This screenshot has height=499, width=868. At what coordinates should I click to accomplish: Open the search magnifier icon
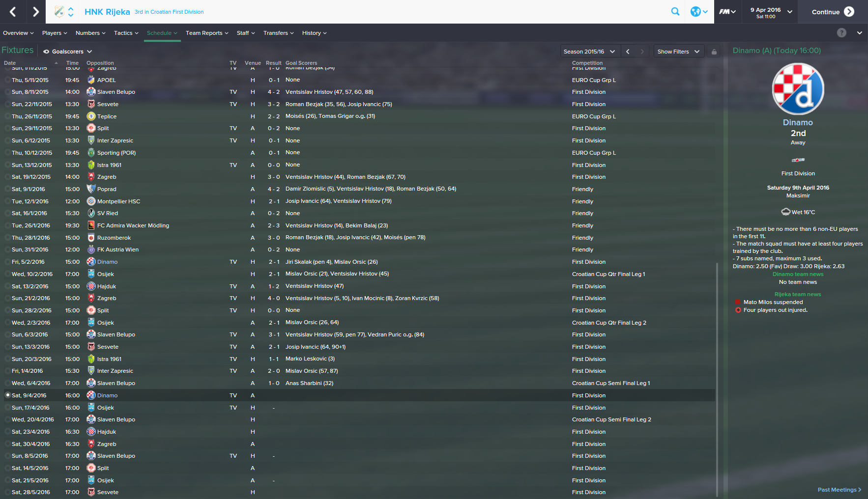pos(675,12)
